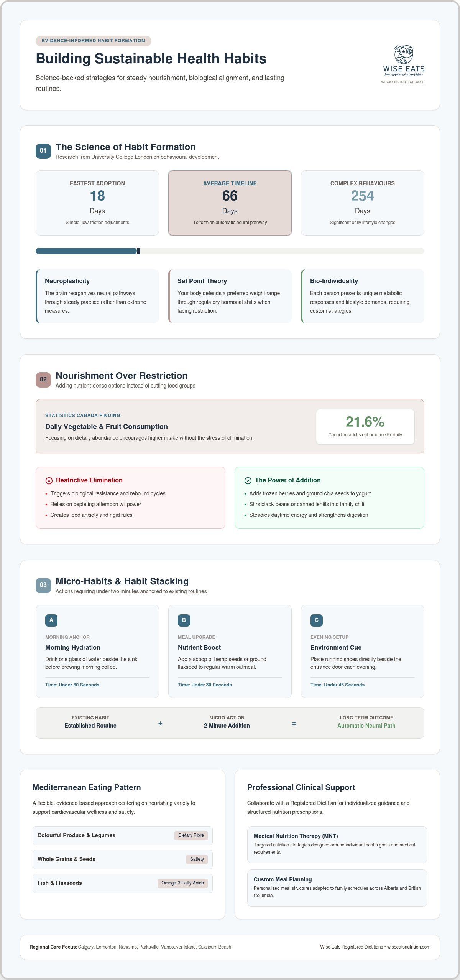Image resolution: width=460 pixels, height=980 pixels.
Task: Click the habit timeline progress bar marker
Action: pos(138,251)
